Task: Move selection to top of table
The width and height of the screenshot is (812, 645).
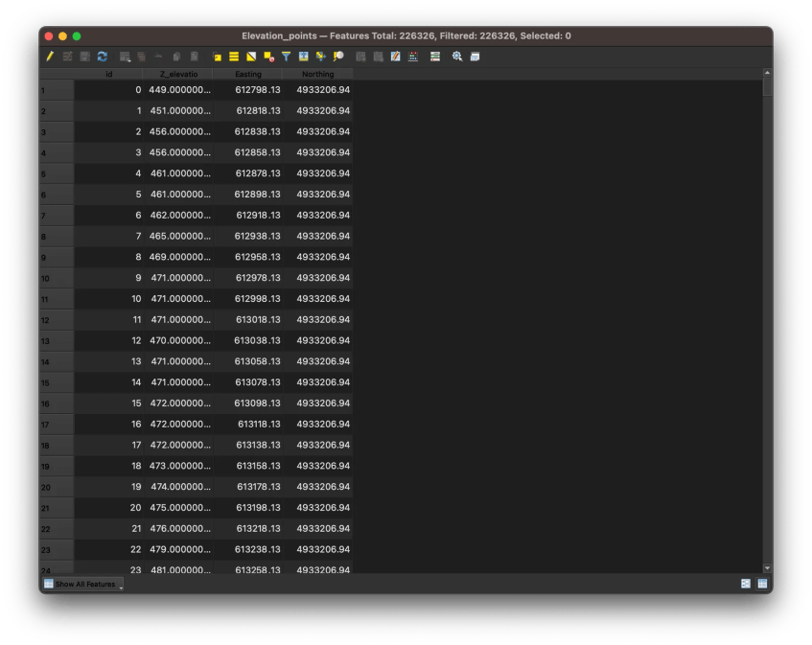Action: click(x=304, y=57)
